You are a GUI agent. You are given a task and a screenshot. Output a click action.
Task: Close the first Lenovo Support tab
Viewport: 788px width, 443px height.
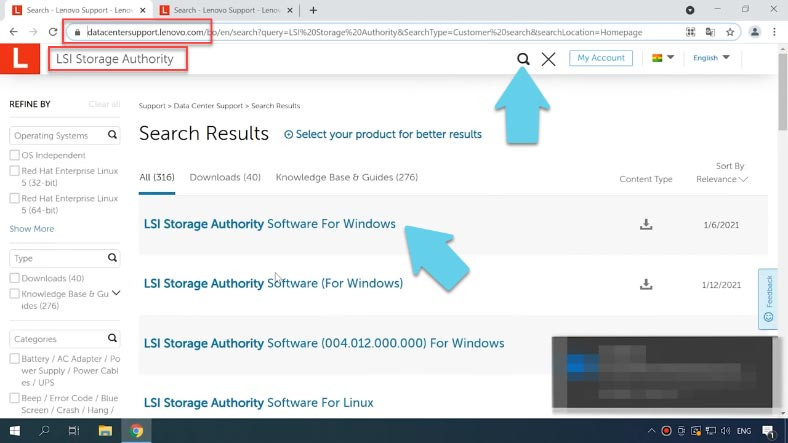(143, 10)
